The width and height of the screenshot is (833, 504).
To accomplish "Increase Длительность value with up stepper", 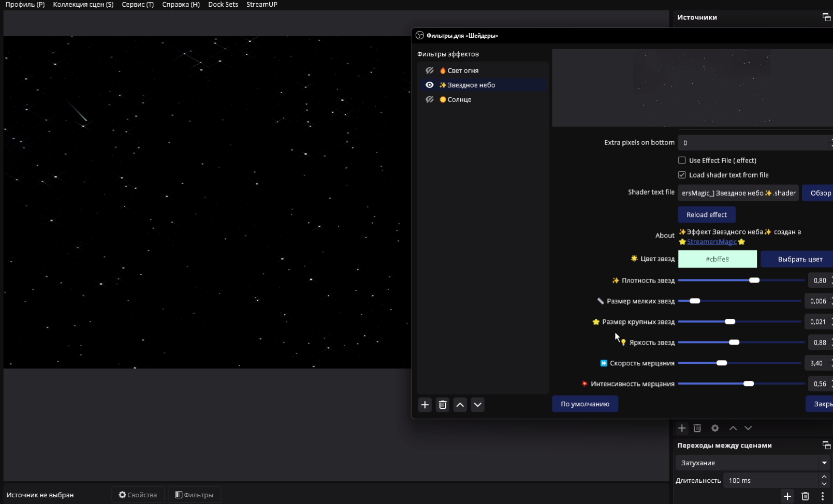I will [824, 477].
